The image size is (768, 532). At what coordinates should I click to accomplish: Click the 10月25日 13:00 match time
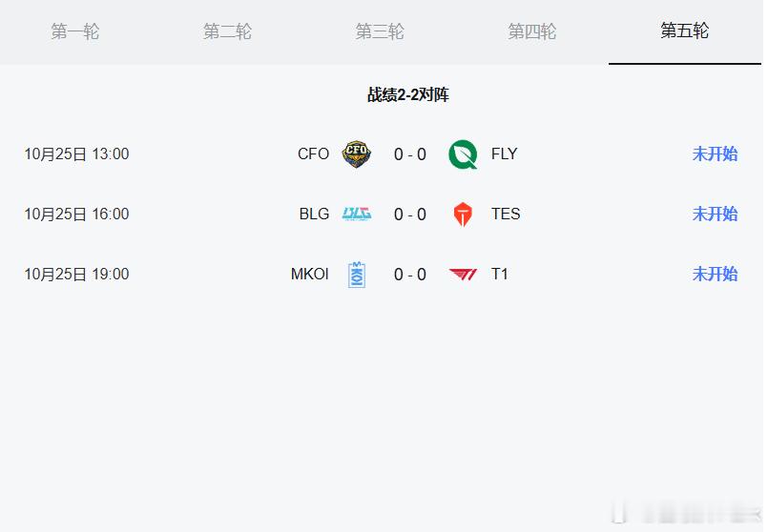pos(76,154)
